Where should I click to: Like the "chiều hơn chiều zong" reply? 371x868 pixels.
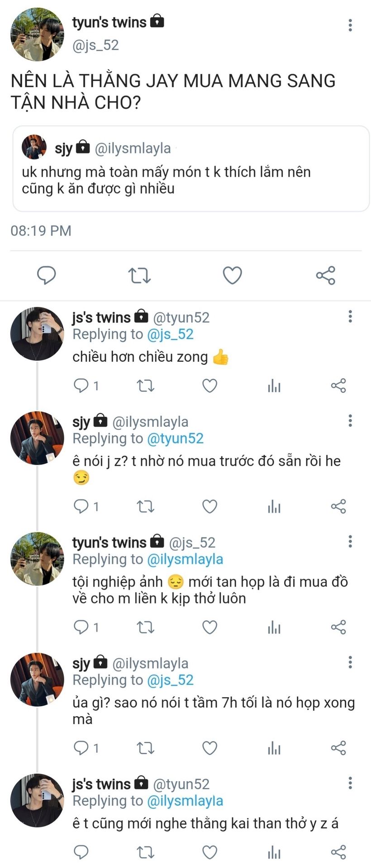click(209, 386)
